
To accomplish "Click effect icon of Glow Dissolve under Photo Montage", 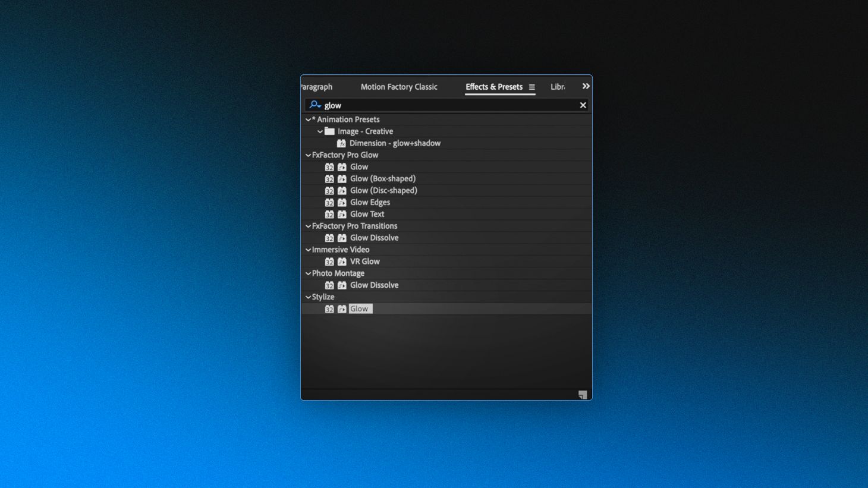I will (x=342, y=285).
